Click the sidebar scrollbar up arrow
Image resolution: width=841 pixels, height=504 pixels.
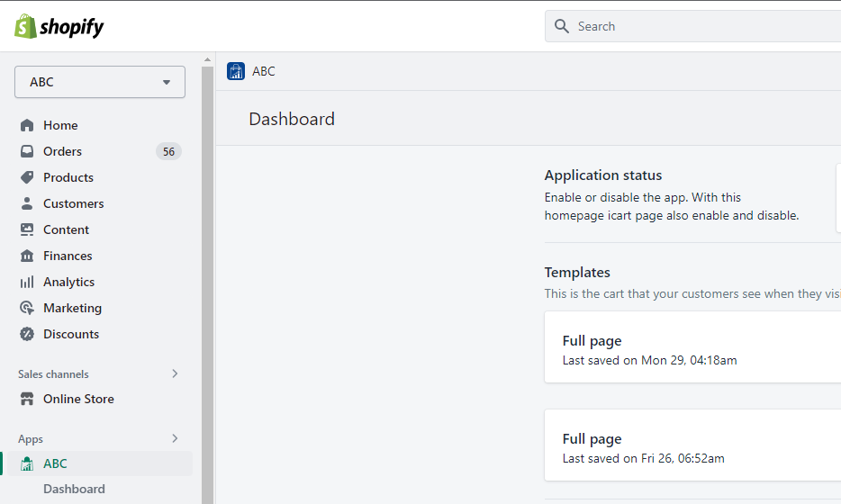coord(208,59)
